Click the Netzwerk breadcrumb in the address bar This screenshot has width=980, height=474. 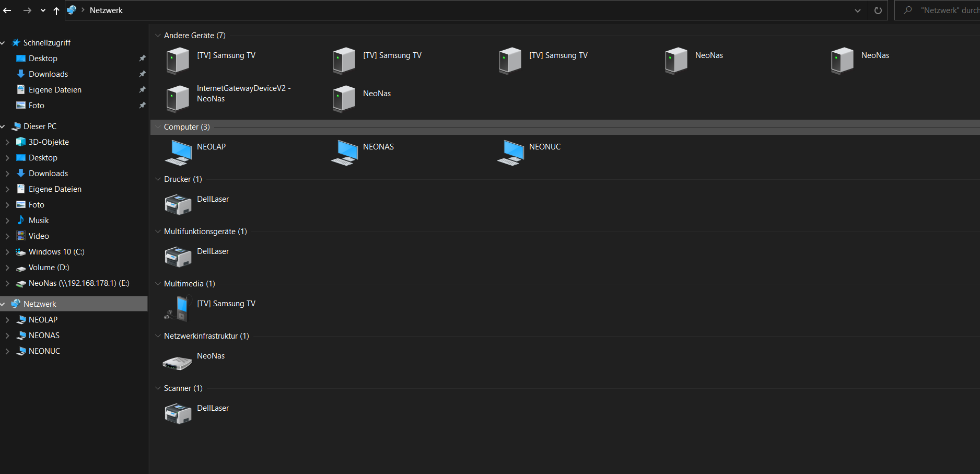coord(106,10)
